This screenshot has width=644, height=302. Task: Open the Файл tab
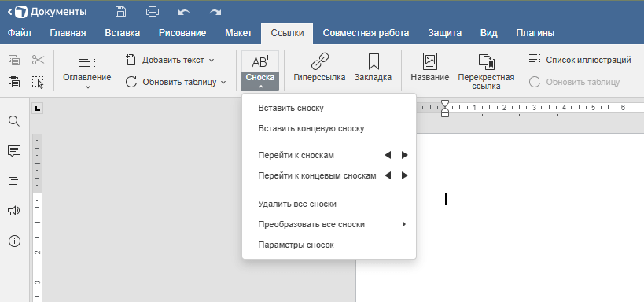[x=20, y=33]
